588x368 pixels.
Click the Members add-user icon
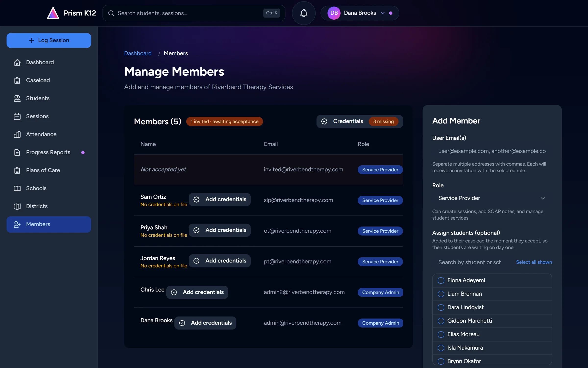tap(17, 224)
